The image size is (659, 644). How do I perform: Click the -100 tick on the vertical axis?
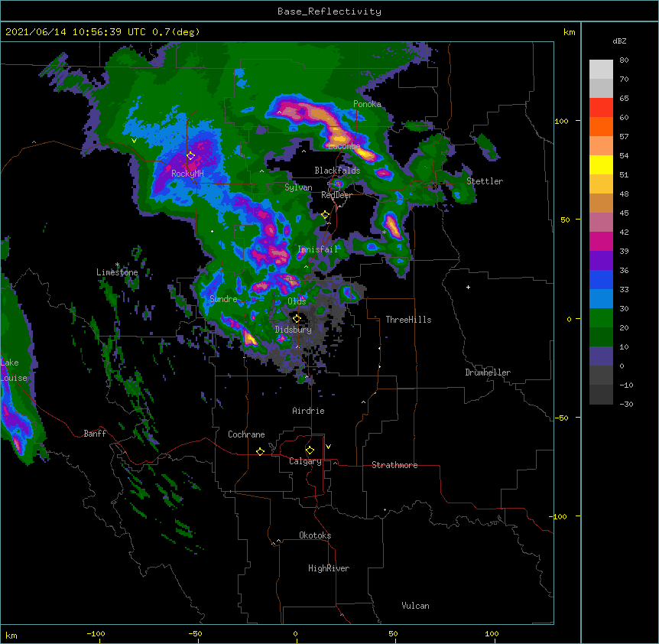coord(558,516)
